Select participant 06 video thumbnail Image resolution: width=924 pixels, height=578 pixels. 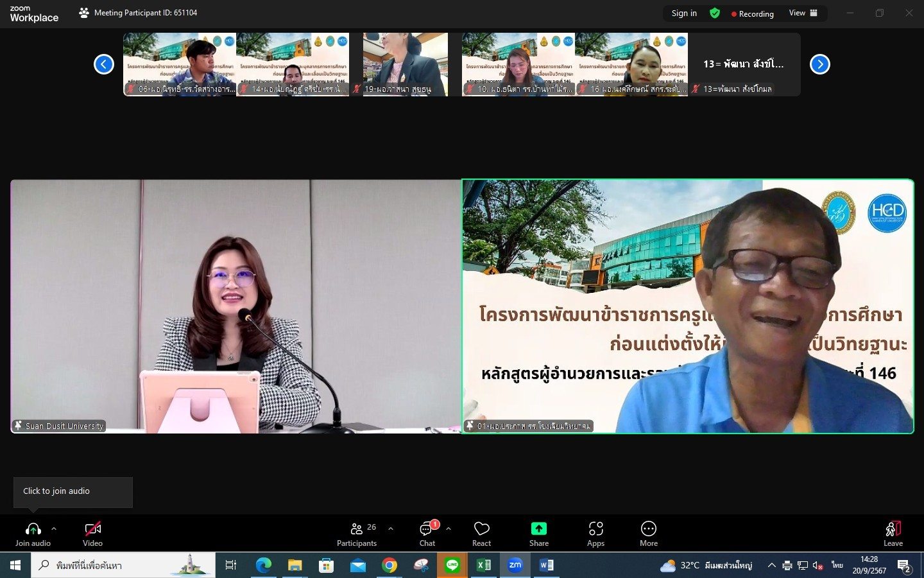point(180,64)
